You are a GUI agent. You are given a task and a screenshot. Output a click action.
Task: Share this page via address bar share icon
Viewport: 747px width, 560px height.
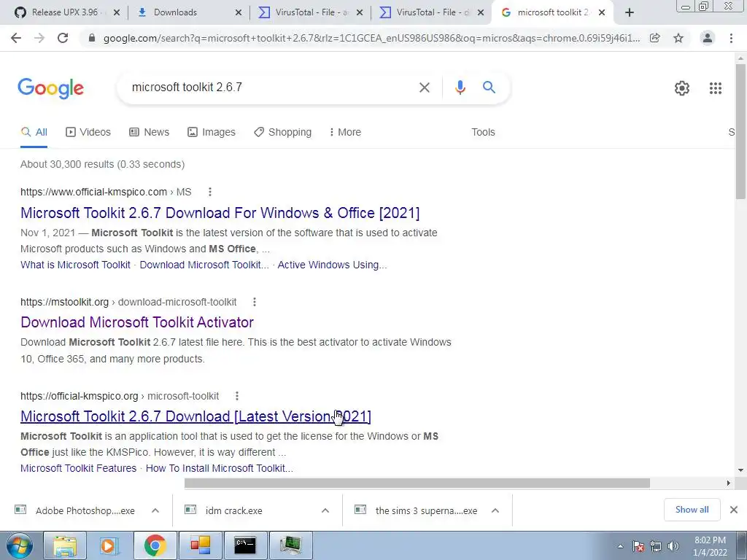coord(655,38)
